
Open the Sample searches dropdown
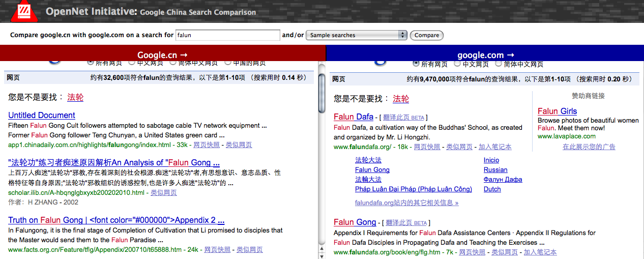pyautogui.click(x=357, y=35)
